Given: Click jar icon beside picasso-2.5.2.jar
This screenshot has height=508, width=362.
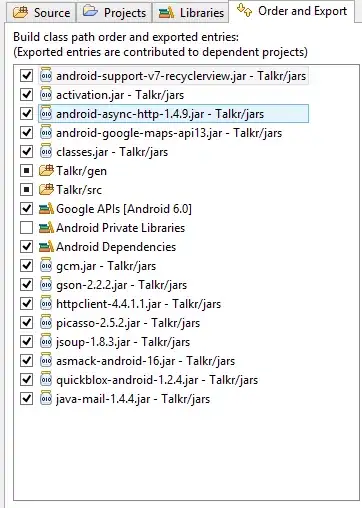Looking at the screenshot, I should coord(46,322).
